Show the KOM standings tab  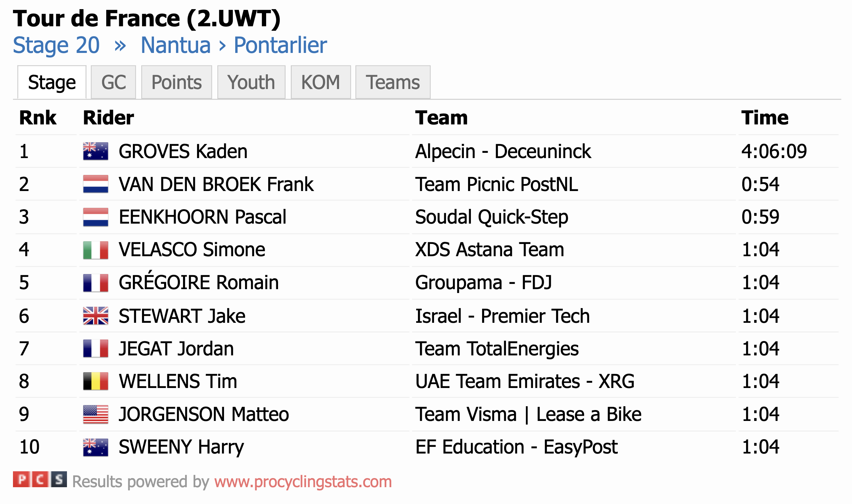pos(320,82)
